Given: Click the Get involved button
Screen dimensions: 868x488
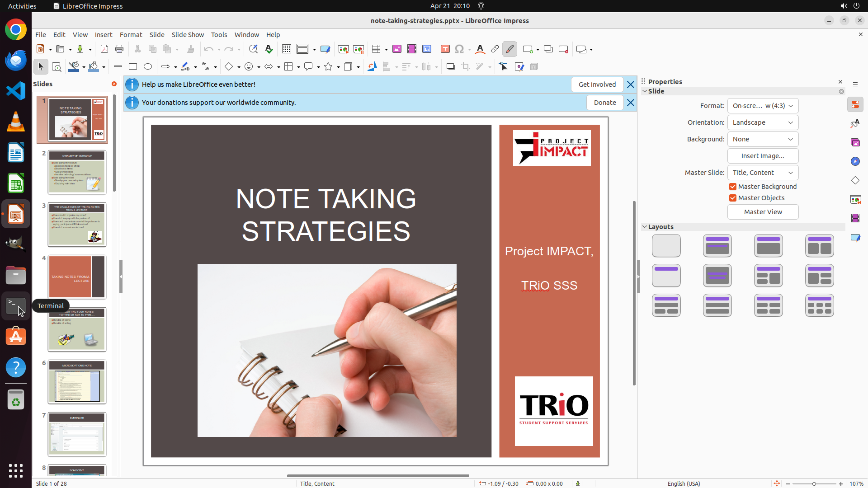Looking at the screenshot, I should (x=597, y=84).
